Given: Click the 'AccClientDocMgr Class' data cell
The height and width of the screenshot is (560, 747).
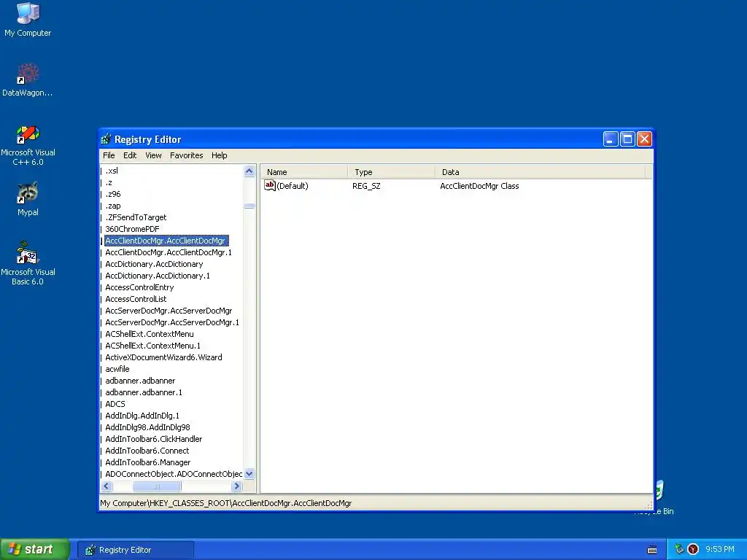Looking at the screenshot, I should [479, 186].
